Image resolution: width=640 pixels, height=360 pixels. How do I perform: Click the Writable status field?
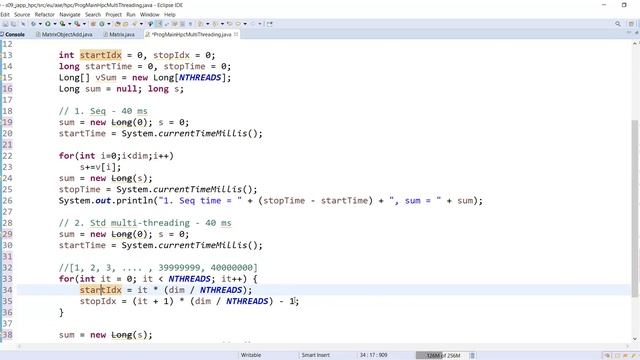click(x=251, y=356)
